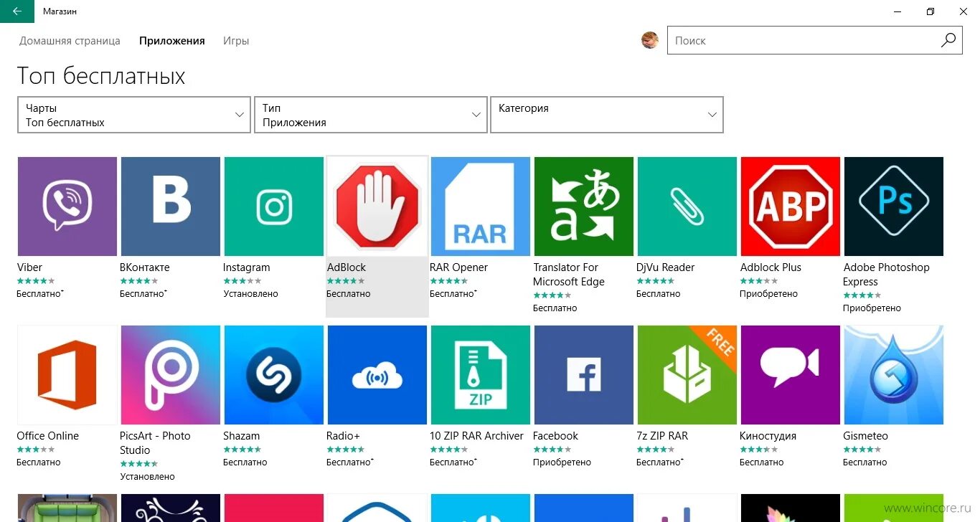Expand the Чарты dropdown
The height and width of the screenshot is (522, 980).
(x=133, y=115)
